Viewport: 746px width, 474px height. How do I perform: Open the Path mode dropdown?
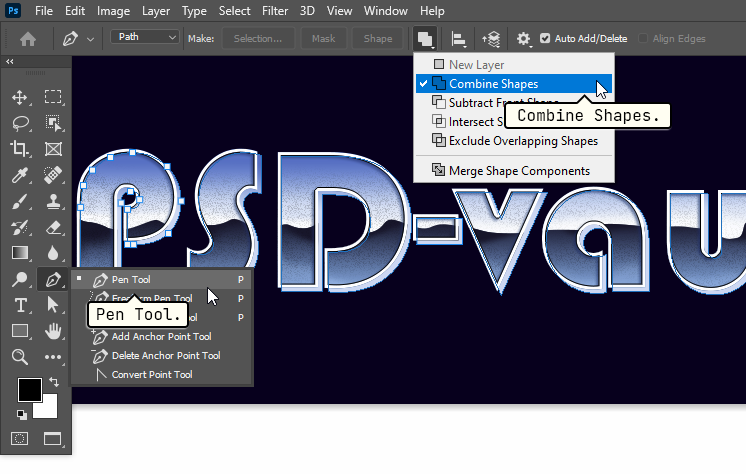pyautogui.click(x=145, y=38)
